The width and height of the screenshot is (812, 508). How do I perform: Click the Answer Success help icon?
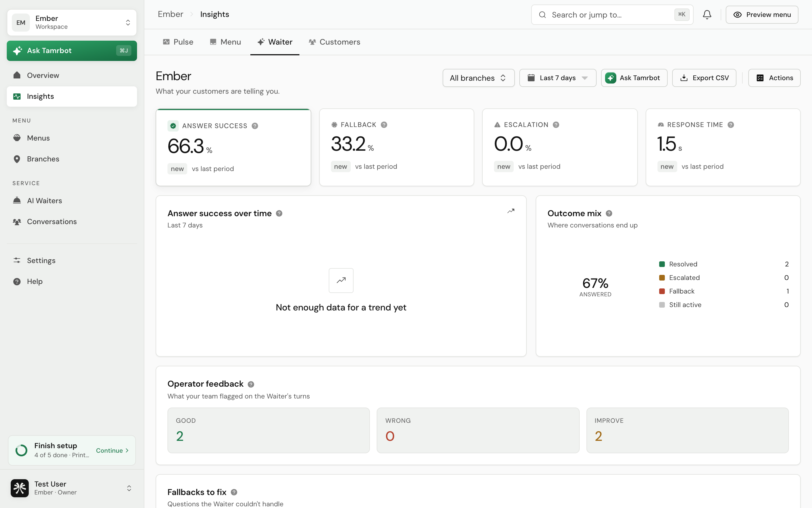tap(255, 126)
